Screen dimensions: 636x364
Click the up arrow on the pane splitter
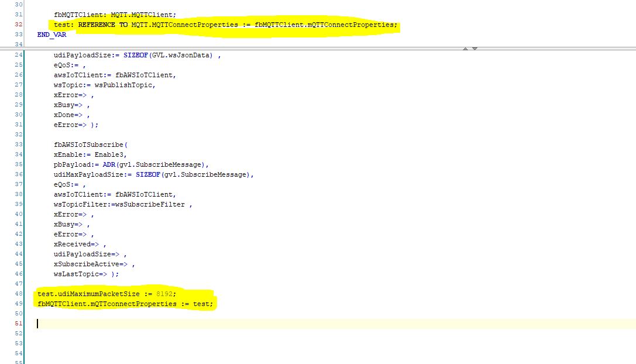pos(466,48)
